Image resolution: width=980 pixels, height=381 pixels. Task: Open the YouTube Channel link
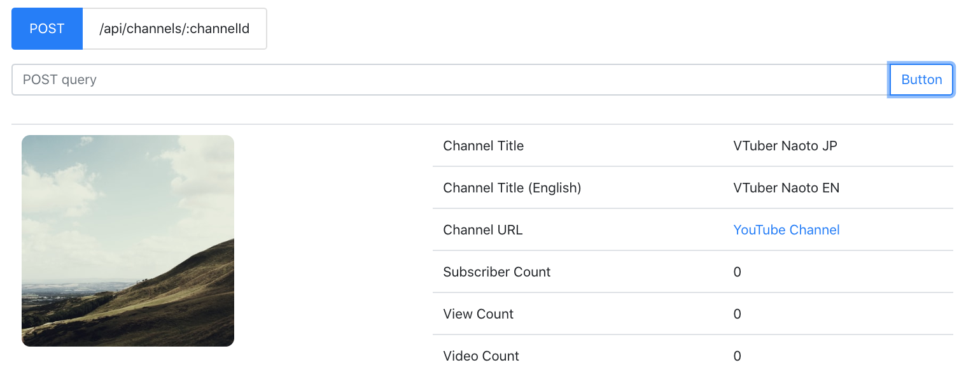coord(787,230)
